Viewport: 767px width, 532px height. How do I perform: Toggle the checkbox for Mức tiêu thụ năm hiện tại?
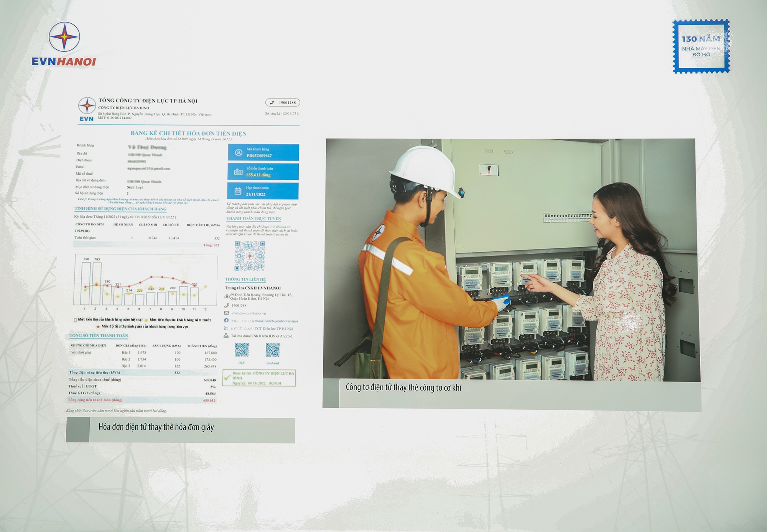pos(75,320)
